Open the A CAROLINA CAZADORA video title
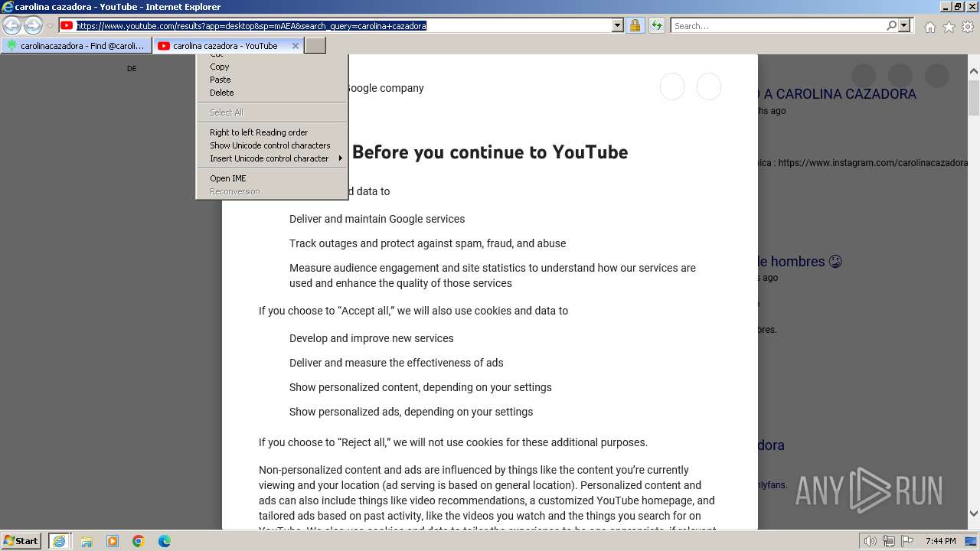 click(x=837, y=94)
